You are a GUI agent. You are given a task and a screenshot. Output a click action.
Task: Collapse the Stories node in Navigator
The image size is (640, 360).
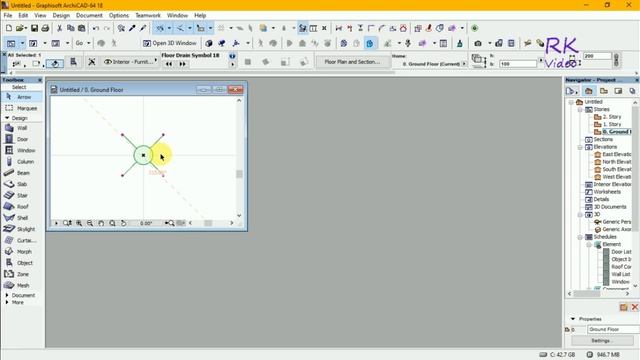pos(580,110)
